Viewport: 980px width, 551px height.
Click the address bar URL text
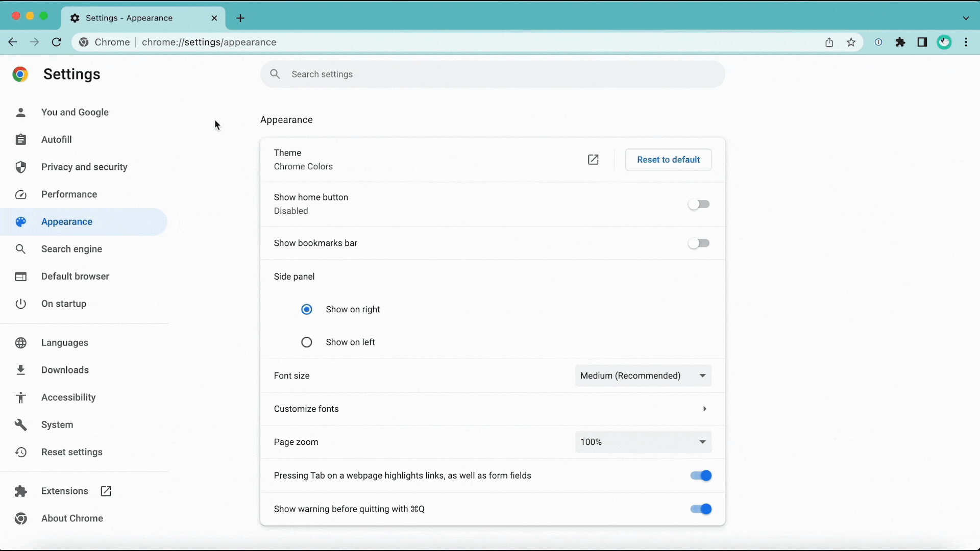click(x=209, y=42)
